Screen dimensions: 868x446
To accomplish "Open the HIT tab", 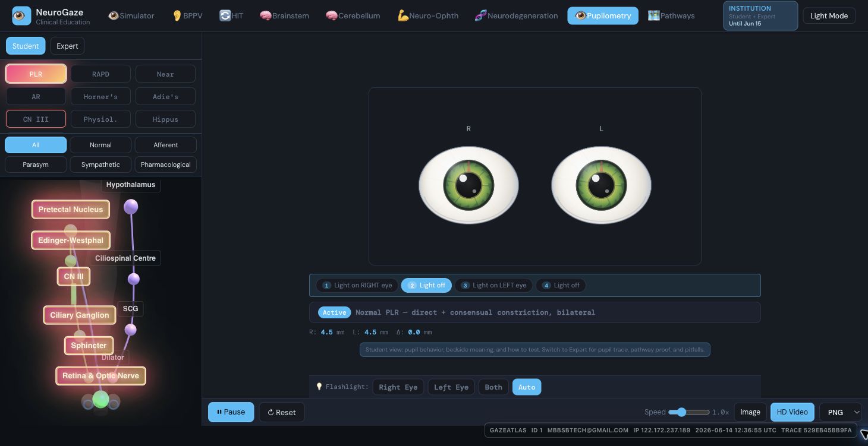I will 231,15.
